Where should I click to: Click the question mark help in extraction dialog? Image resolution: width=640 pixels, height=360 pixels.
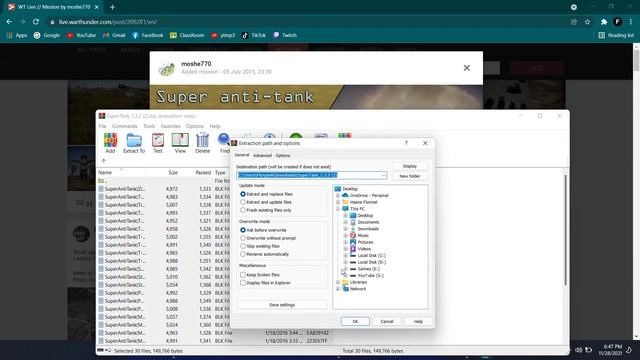pyautogui.click(x=406, y=143)
